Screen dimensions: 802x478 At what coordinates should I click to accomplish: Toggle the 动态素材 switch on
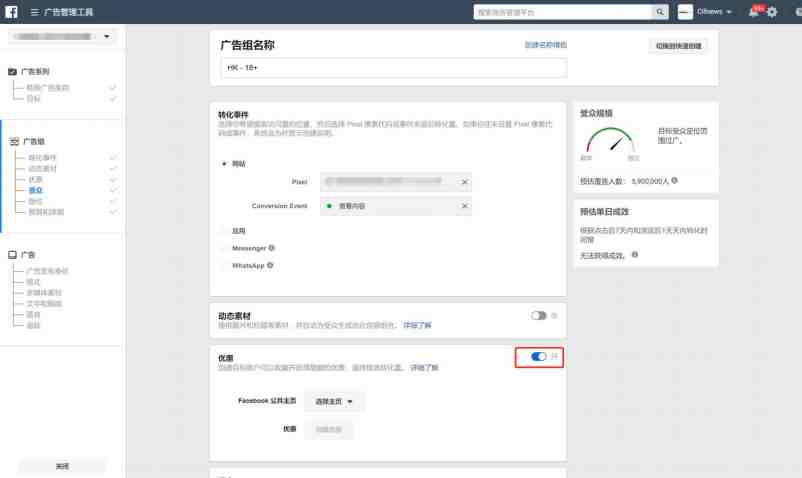click(x=538, y=315)
